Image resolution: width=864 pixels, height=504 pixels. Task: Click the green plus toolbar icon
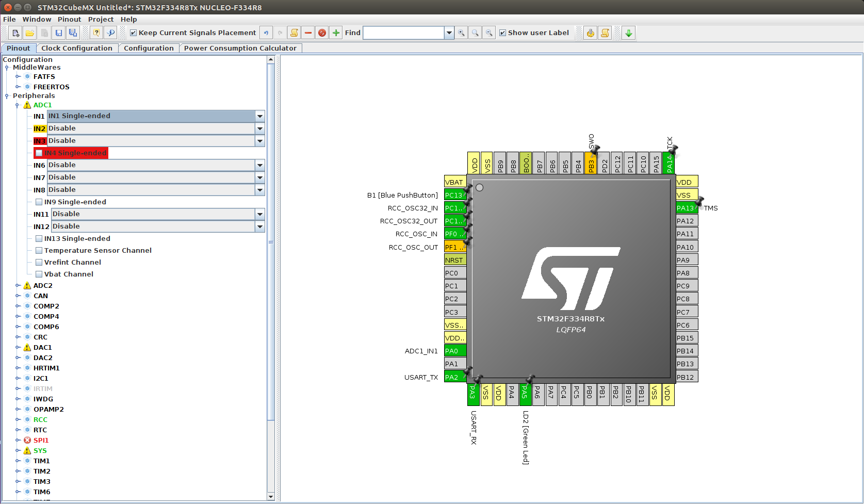tap(336, 33)
